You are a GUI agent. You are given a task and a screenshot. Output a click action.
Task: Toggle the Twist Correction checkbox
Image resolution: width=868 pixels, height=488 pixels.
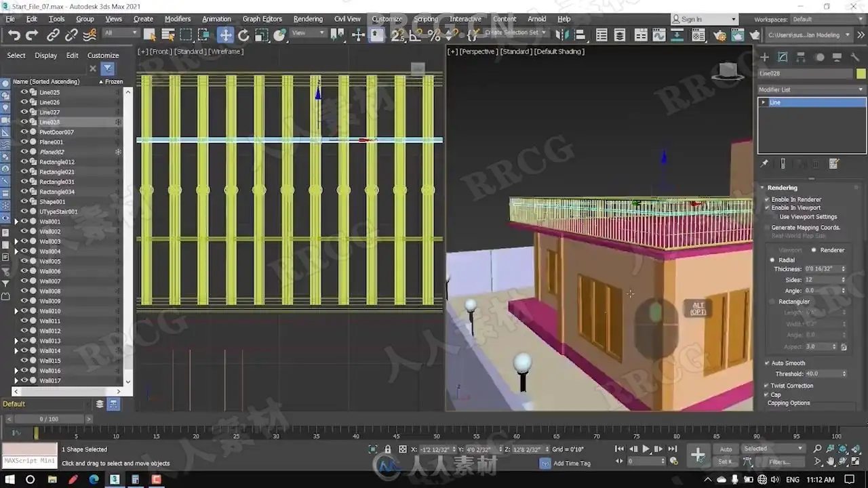pos(767,386)
